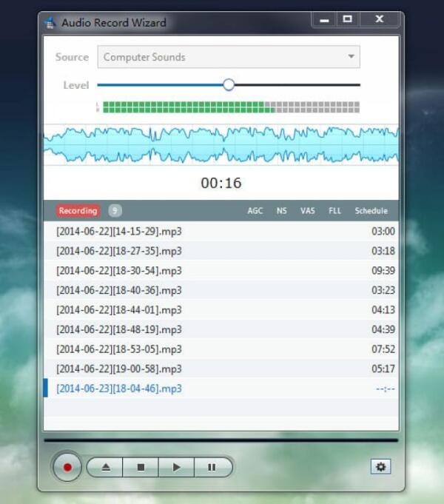
Task: Select file [2014-06-22][19-00-58].mp3
Action: [x=221, y=369]
